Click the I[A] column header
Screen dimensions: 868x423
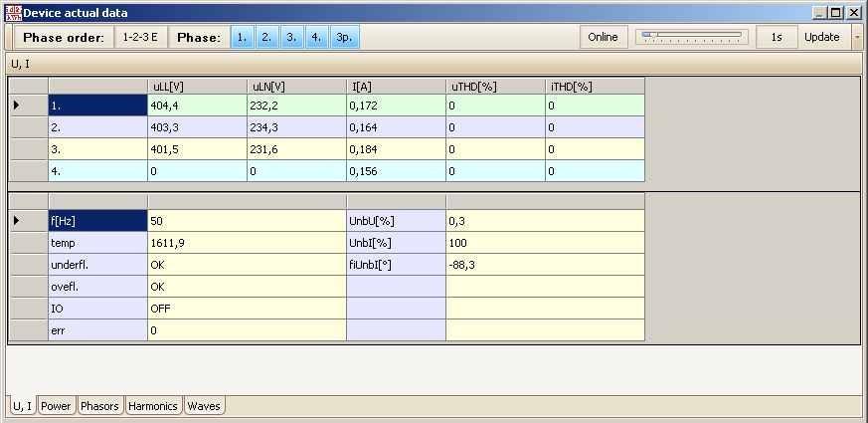(397, 87)
